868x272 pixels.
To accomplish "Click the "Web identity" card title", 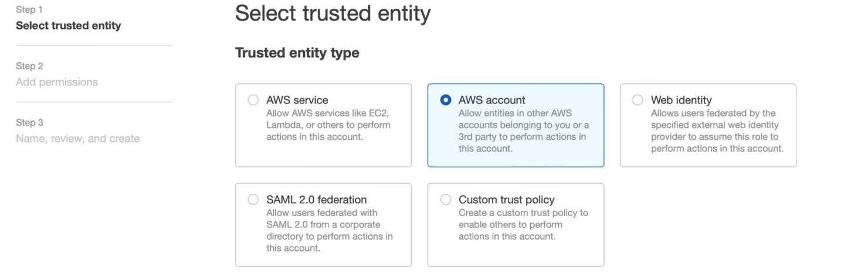I will point(681,100).
